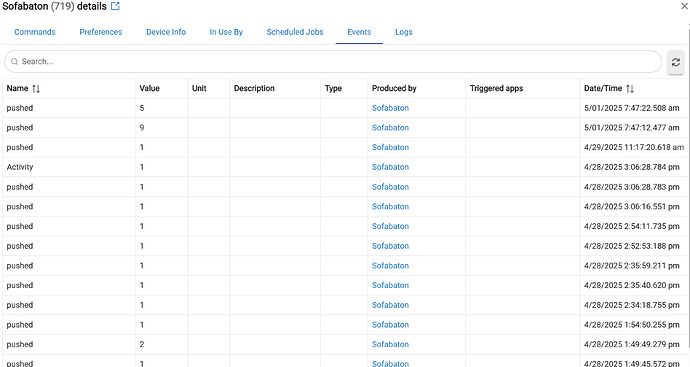The height and width of the screenshot is (367, 690).
Task: Open Sofabaton link in 11:17:20.618 am row
Action: [390, 147]
